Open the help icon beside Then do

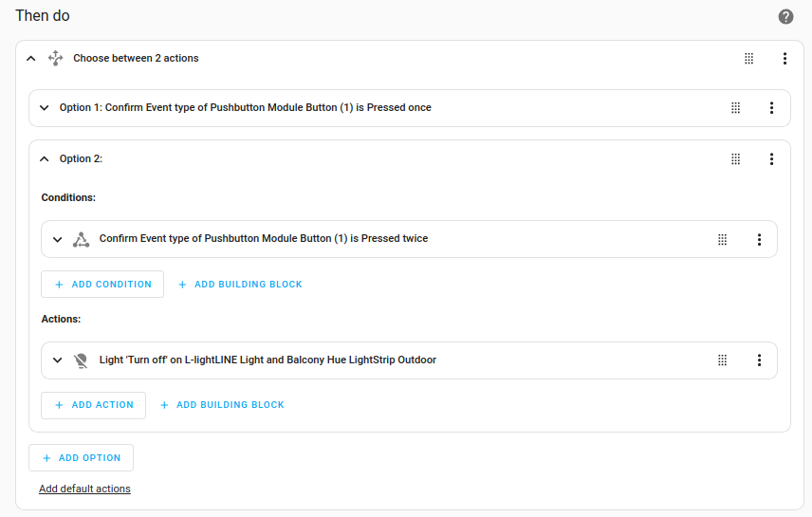tap(785, 17)
